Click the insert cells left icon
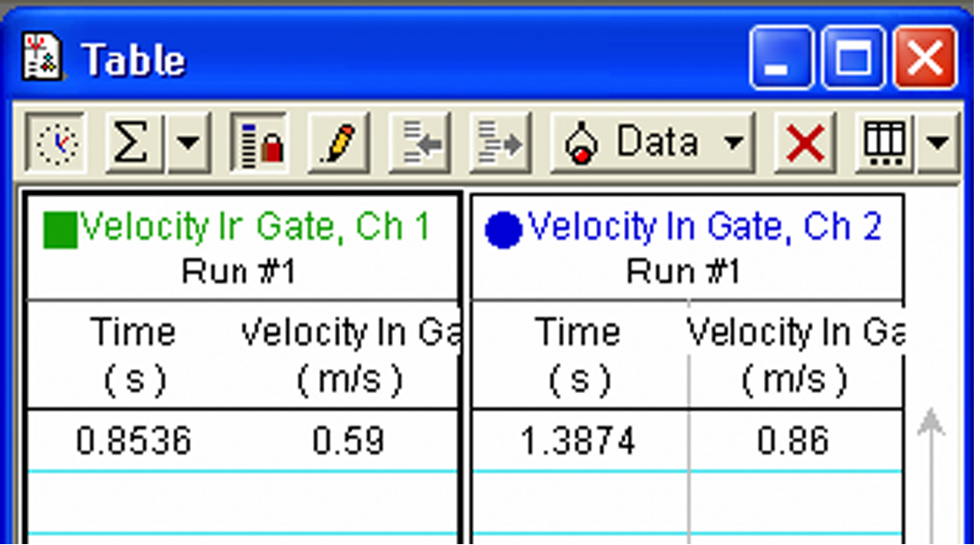This screenshot has height=545, width=980. [417, 141]
